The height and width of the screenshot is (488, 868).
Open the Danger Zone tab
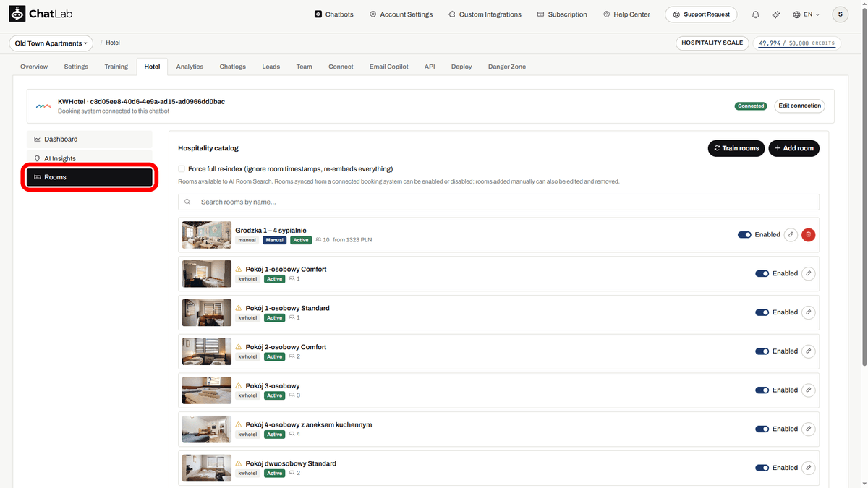click(x=507, y=67)
